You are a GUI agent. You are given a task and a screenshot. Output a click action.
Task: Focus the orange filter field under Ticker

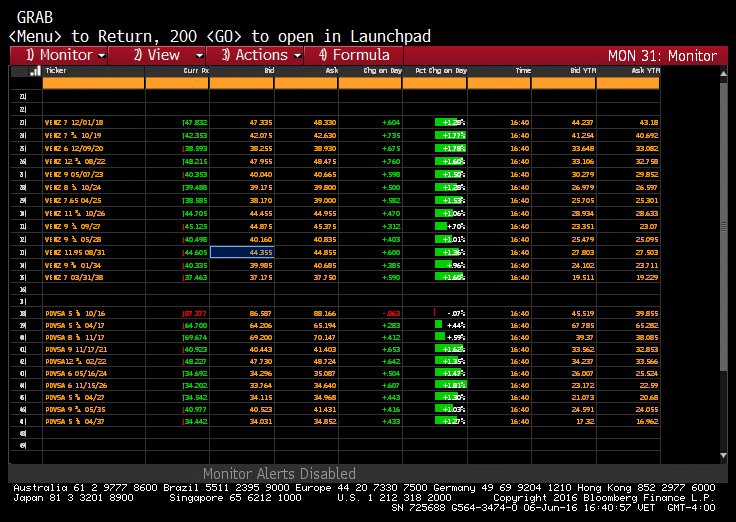click(x=93, y=83)
